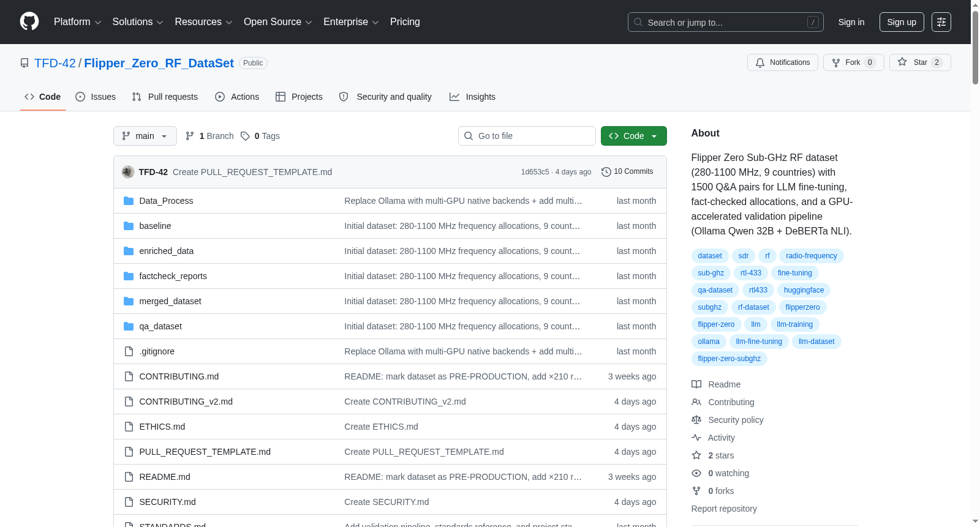This screenshot has height=527, width=980.
Task: Expand the Enterprise menu
Action: click(x=351, y=21)
